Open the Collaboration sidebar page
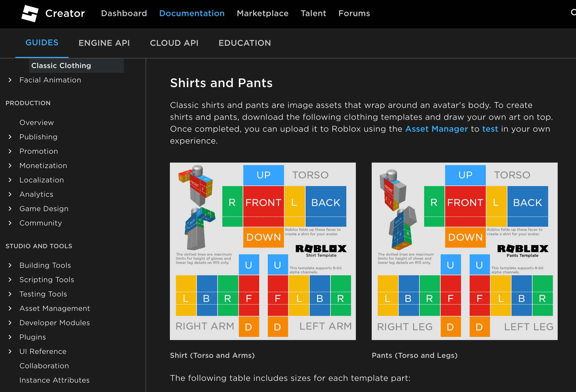This screenshot has height=392, width=576. 44,366
